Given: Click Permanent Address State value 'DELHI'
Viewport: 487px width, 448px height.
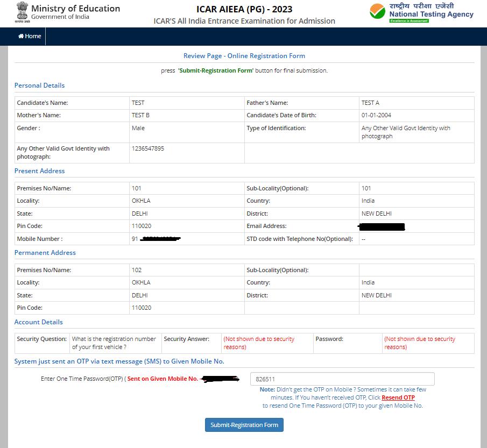Looking at the screenshot, I should click(140, 295).
